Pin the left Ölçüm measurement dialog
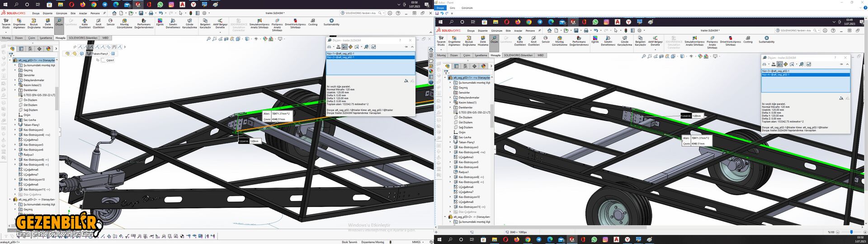Screen dimensions: 868x244 click(406, 47)
